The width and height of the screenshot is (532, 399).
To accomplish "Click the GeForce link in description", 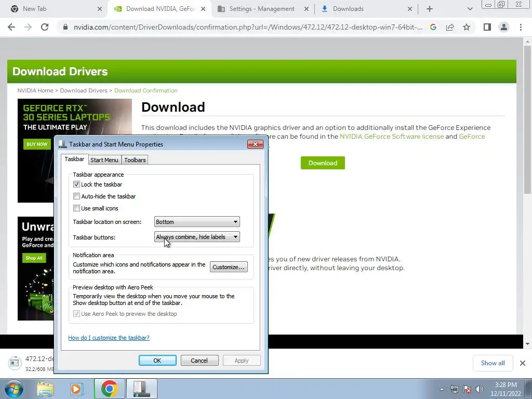I will pyautogui.click(x=472, y=137).
